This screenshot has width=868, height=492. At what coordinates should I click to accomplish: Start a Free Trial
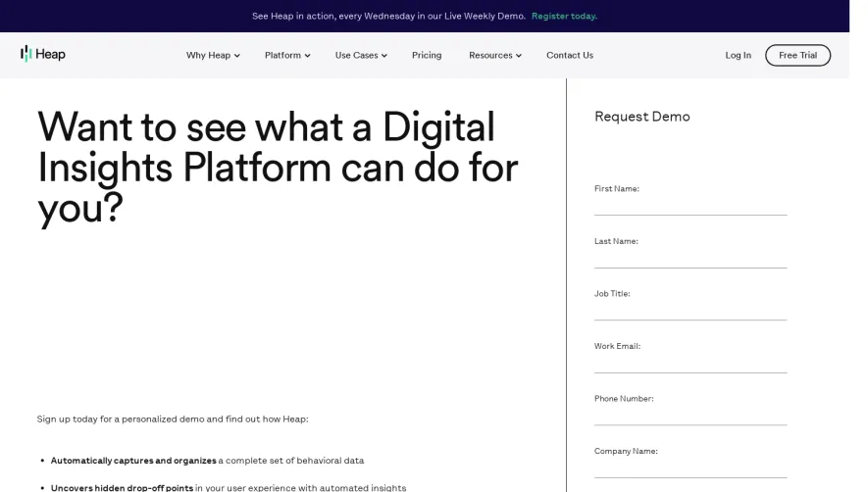(797, 55)
